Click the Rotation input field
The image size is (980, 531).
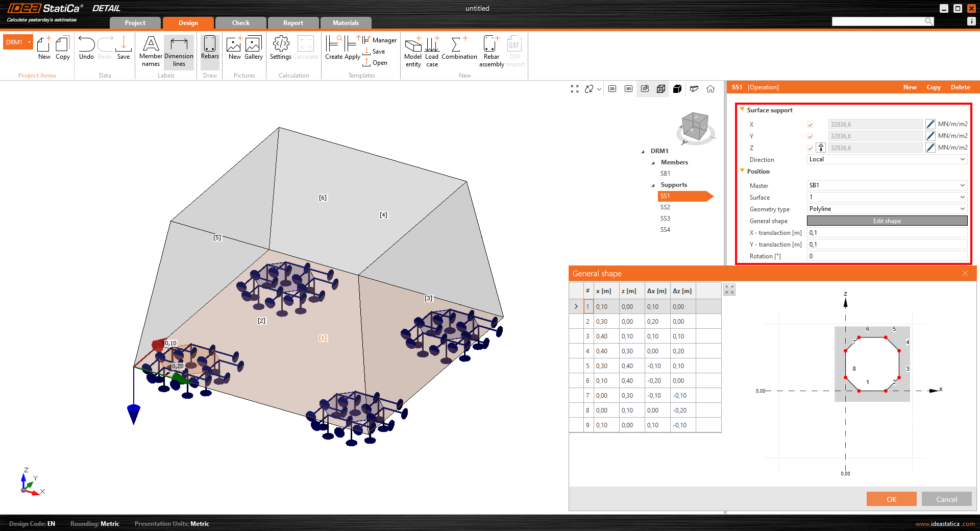tap(887, 256)
